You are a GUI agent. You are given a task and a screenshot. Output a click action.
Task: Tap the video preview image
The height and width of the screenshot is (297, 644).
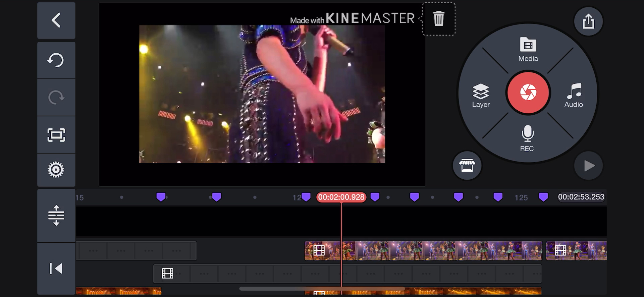pos(262,94)
